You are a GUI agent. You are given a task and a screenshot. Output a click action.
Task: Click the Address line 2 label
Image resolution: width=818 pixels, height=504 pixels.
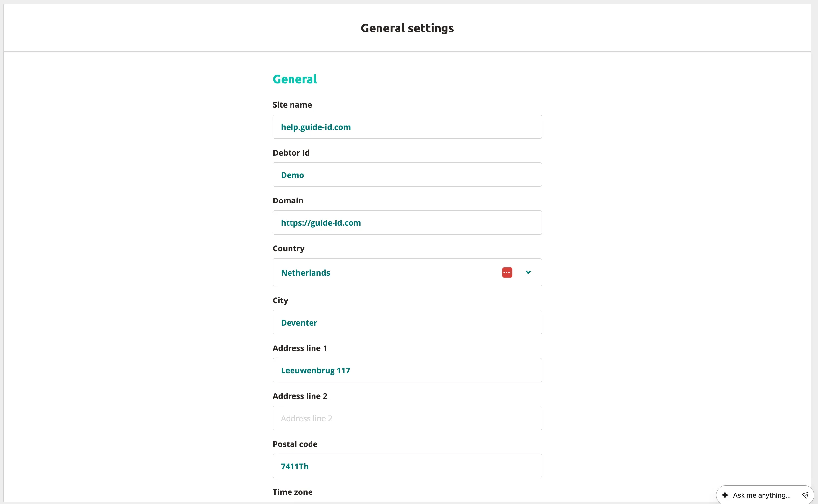[x=300, y=396]
